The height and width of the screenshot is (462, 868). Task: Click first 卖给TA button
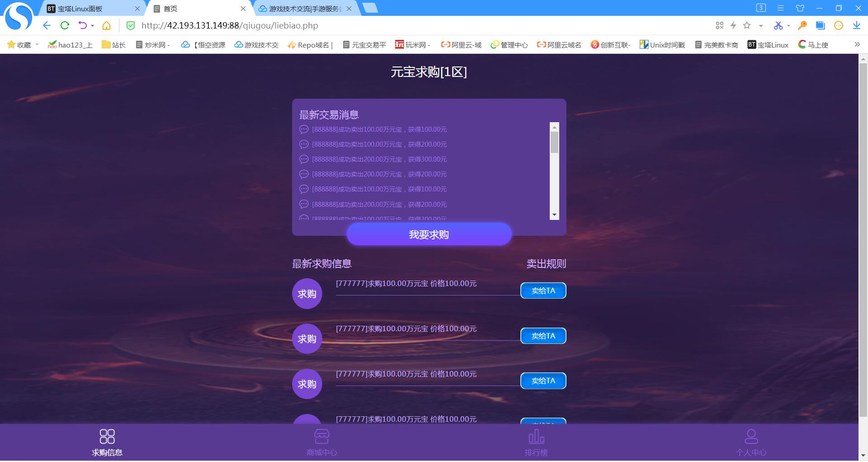(543, 291)
